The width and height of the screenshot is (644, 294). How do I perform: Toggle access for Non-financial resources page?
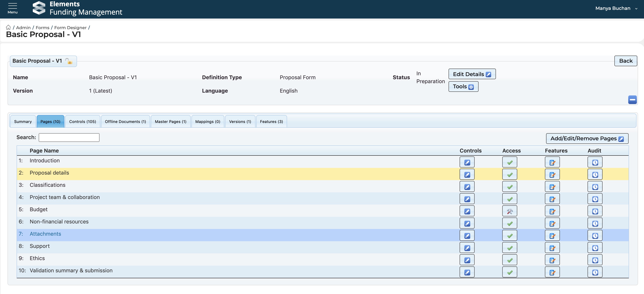point(510,223)
